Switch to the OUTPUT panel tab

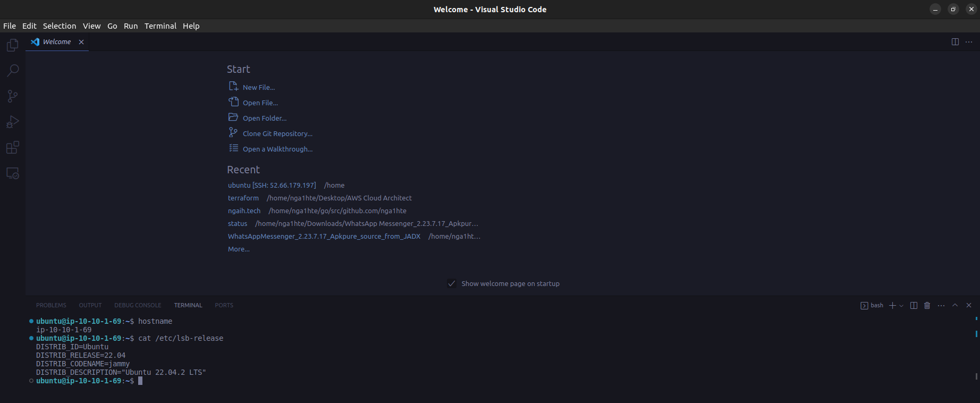click(90, 305)
